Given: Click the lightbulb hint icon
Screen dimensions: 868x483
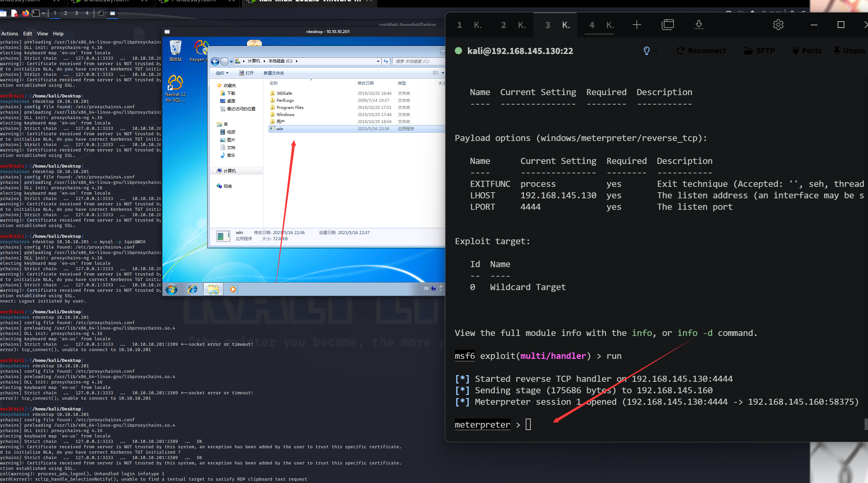Looking at the screenshot, I should click(646, 51).
